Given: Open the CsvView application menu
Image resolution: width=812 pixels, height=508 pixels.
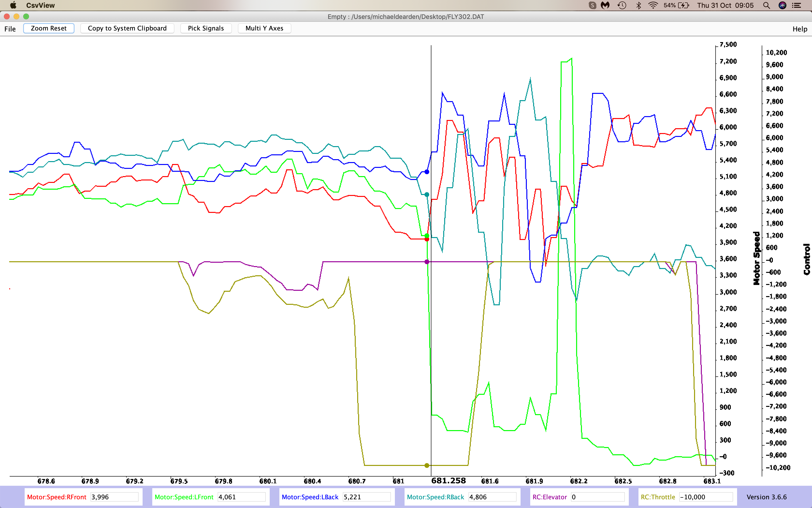Looking at the screenshot, I should pos(40,5).
